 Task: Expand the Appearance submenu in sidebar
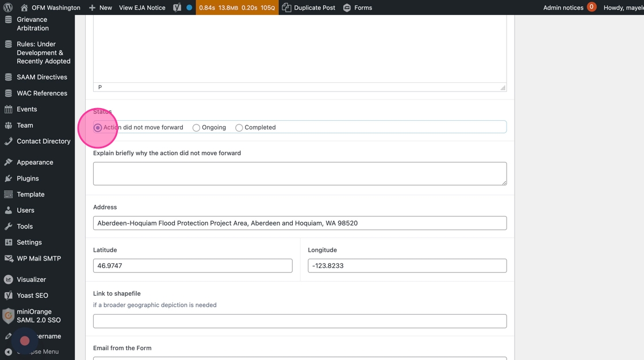click(35, 162)
